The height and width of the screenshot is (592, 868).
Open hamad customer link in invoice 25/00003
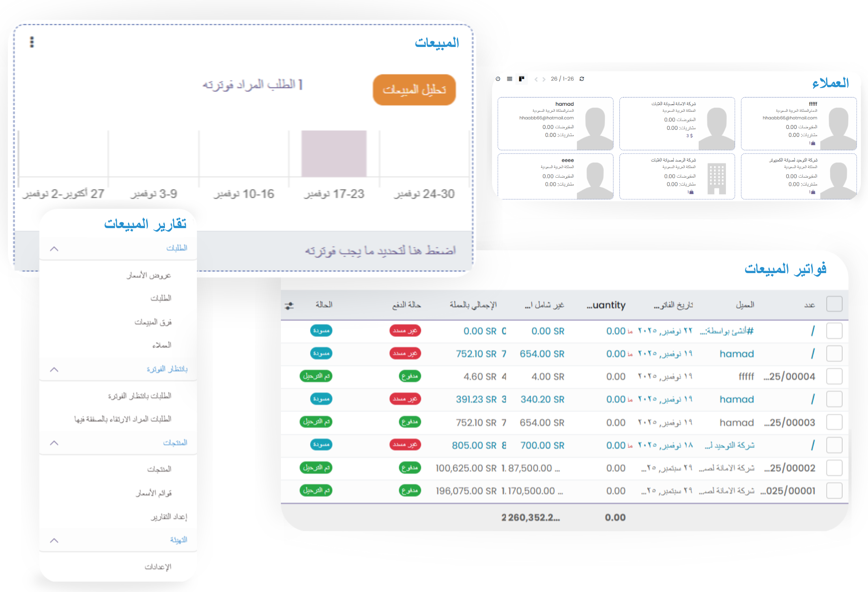coord(736,423)
